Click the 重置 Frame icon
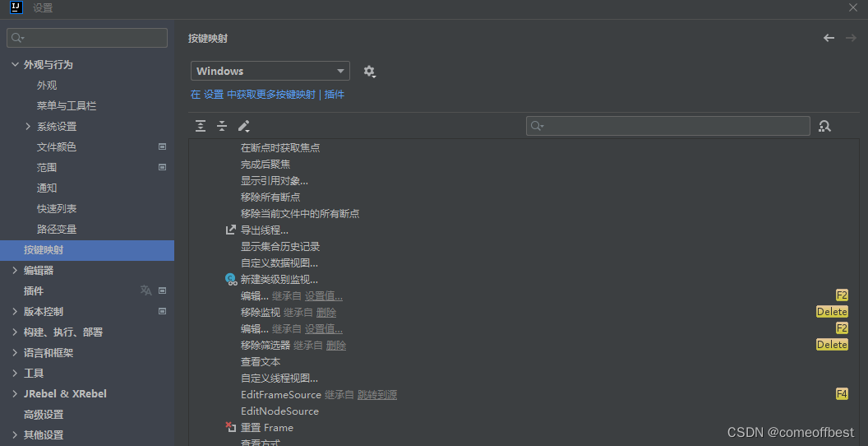 pos(231,427)
